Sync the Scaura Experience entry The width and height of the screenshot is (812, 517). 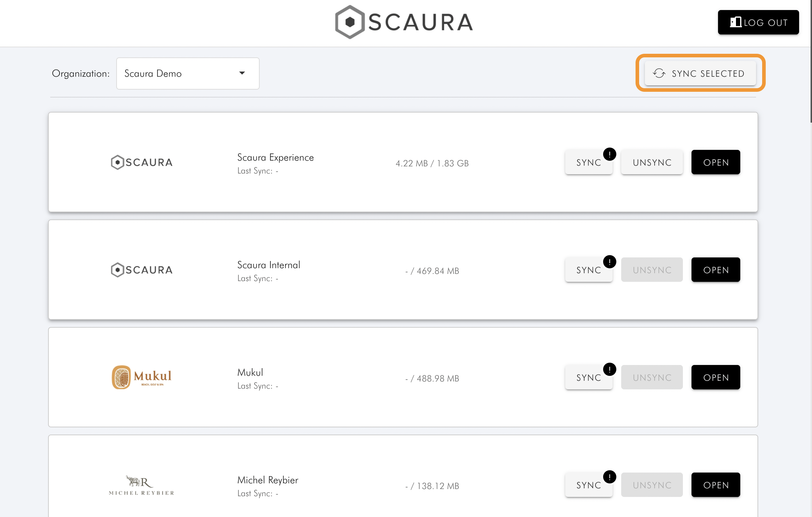click(x=589, y=162)
